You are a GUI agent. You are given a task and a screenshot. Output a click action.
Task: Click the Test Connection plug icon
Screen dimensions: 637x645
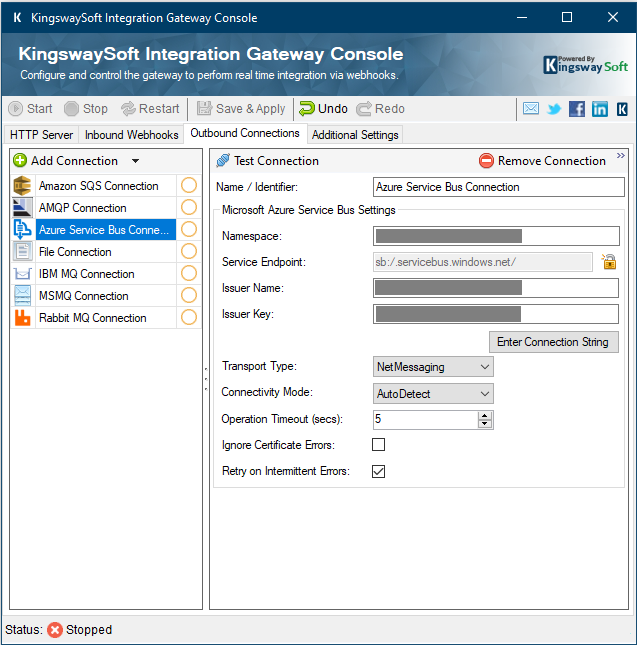[x=223, y=160]
